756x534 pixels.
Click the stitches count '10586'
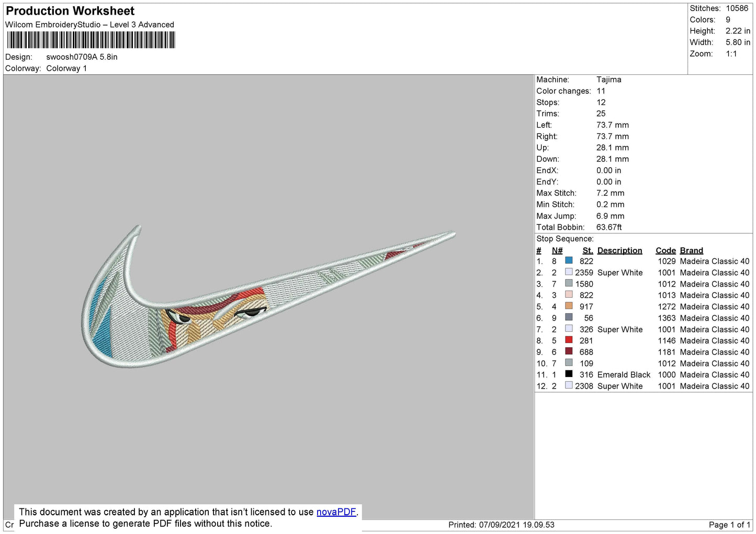(737, 8)
